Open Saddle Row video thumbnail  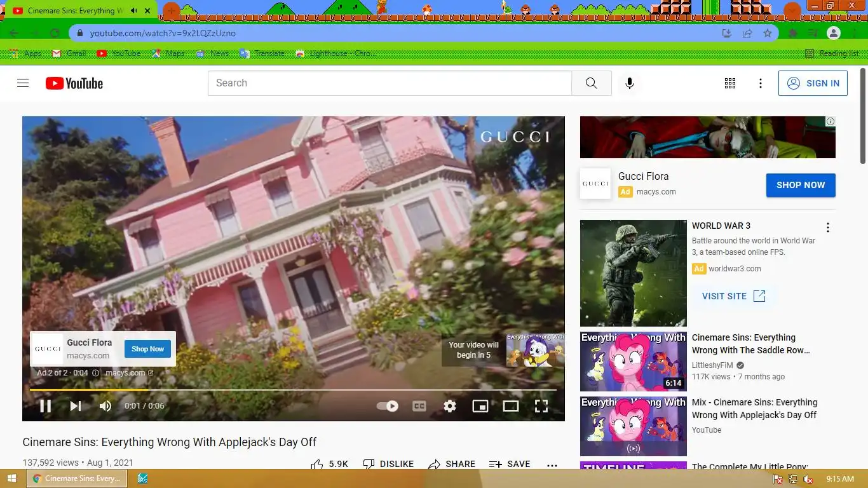click(x=634, y=362)
